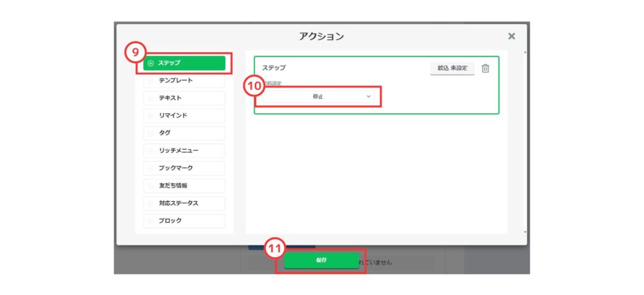Choose 対応ステータス action
This screenshot has width=644, height=295.
(x=185, y=204)
